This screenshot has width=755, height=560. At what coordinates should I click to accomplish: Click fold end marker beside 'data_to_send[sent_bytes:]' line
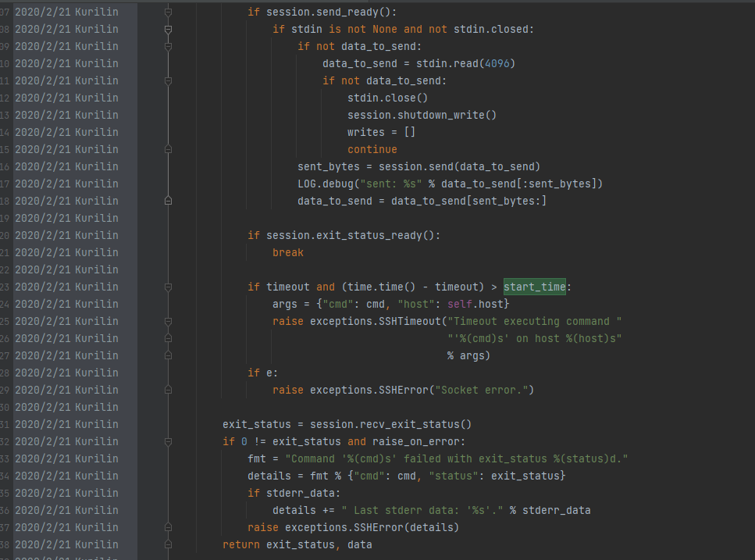click(x=168, y=201)
